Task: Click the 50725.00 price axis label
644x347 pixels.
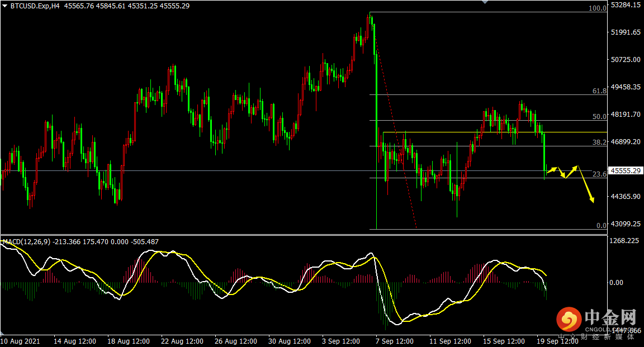Action: point(626,60)
